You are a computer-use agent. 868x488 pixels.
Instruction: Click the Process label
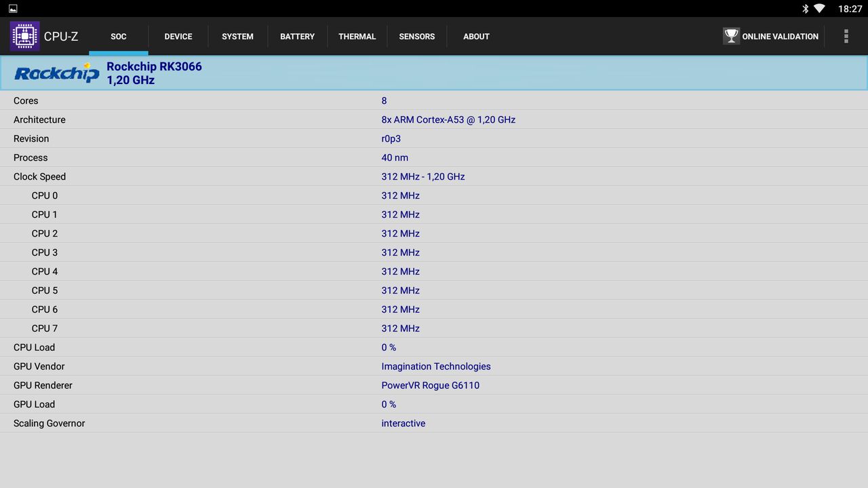tap(31, 157)
